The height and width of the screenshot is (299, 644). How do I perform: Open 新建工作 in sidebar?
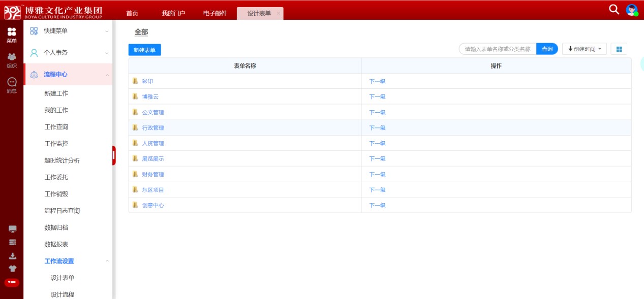click(x=56, y=93)
